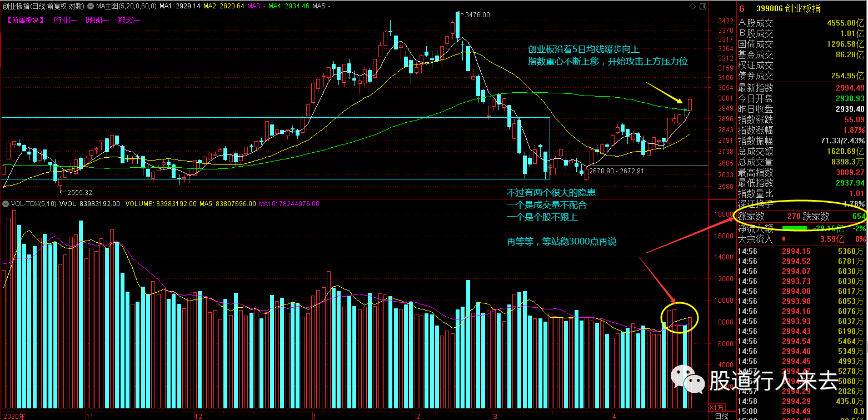Click the 涨家数 270 count

(794, 216)
